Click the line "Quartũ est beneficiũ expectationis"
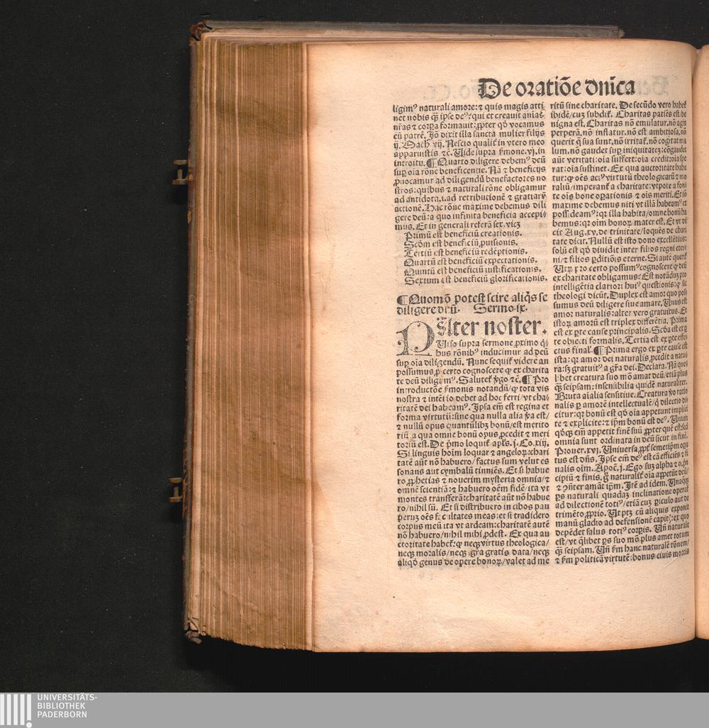This screenshot has height=728, width=709. (469, 261)
